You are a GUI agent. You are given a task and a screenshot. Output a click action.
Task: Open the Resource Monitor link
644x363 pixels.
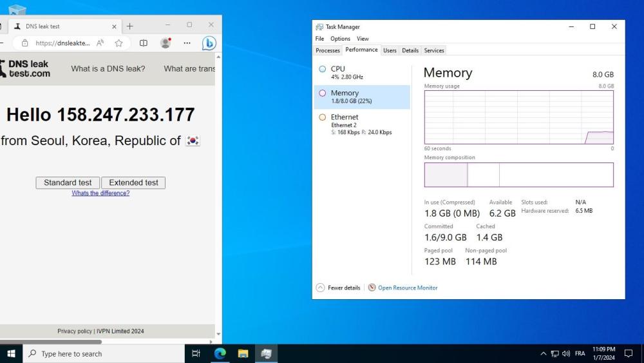[407, 288]
